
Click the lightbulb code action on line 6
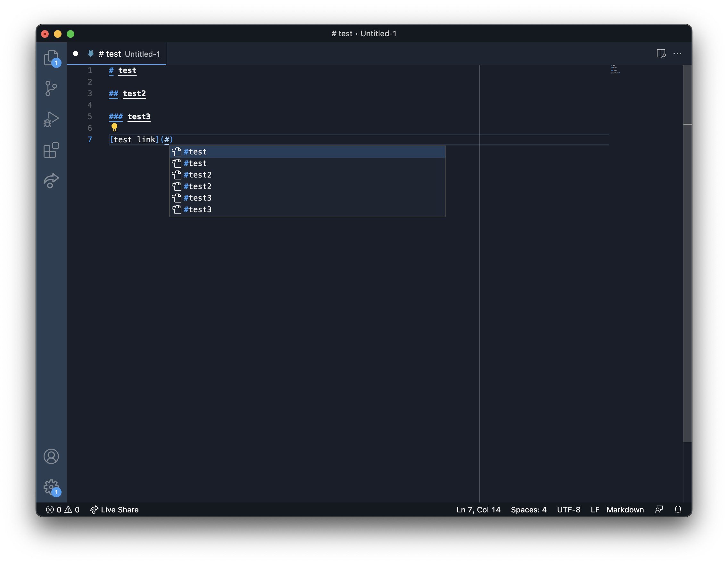tap(115, 127)
